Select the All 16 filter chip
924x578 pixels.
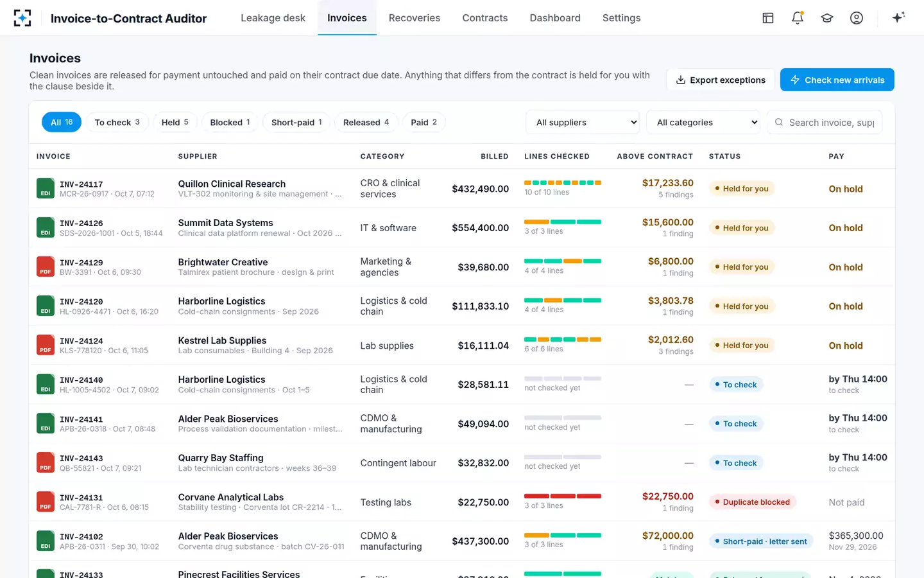(x=62, y=122)
